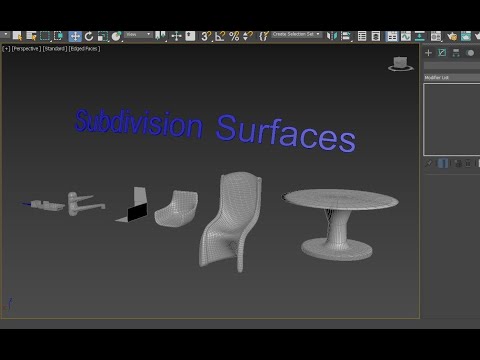Open the Standard shading viewport menu
This screenshot has height=360, width=480.
(x=55, y=49)
